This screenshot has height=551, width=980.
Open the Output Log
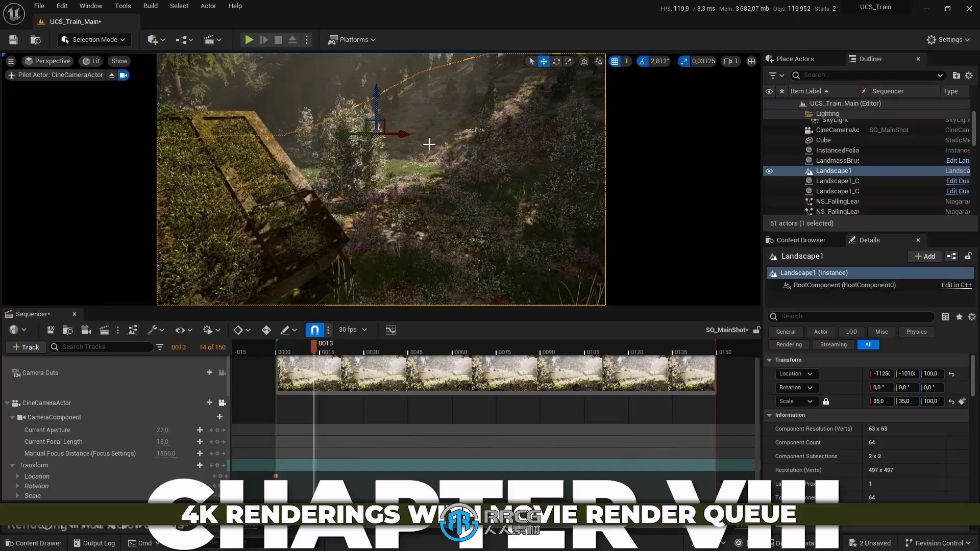point(94,543)
